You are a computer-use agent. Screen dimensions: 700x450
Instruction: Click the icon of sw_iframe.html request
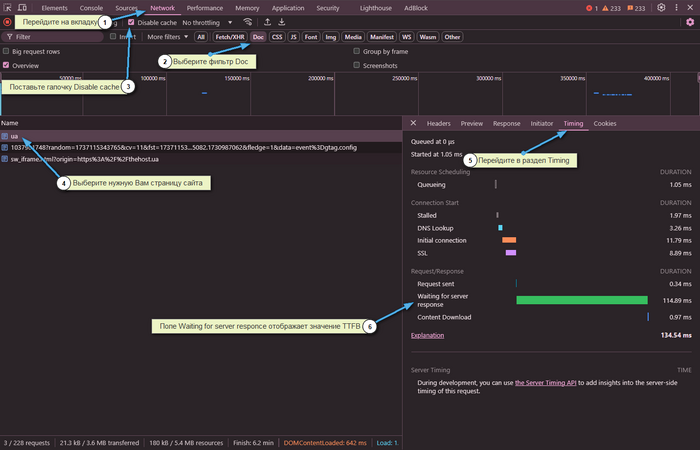click(4, 159)
